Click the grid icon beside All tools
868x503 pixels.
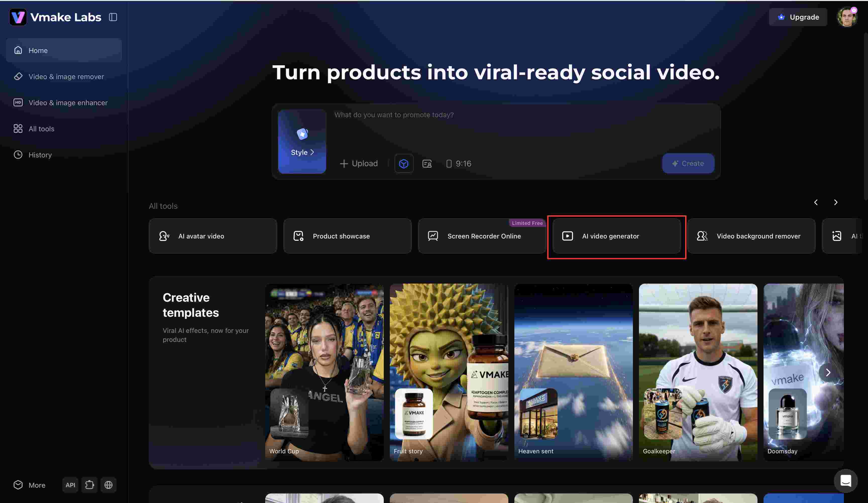[x=18, y=129]
